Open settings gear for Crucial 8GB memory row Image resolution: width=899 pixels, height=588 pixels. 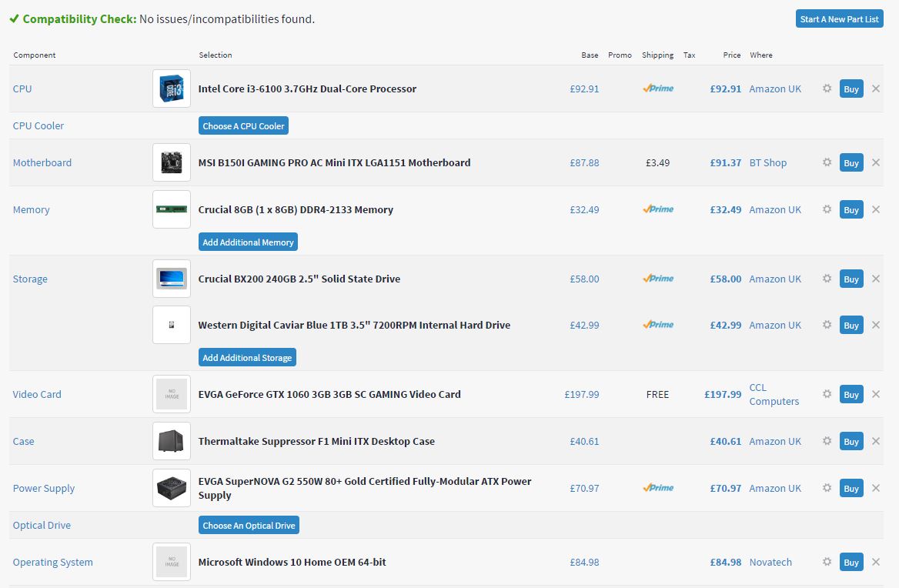[827, 209]
